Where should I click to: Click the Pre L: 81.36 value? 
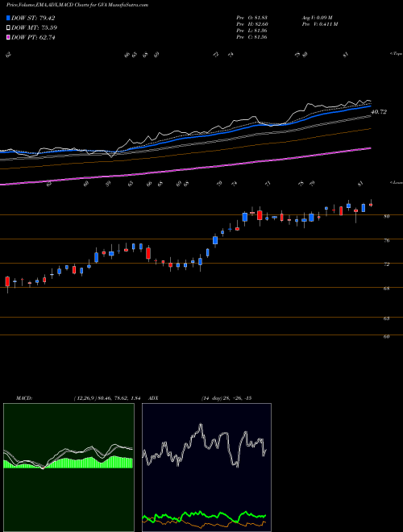251,31
